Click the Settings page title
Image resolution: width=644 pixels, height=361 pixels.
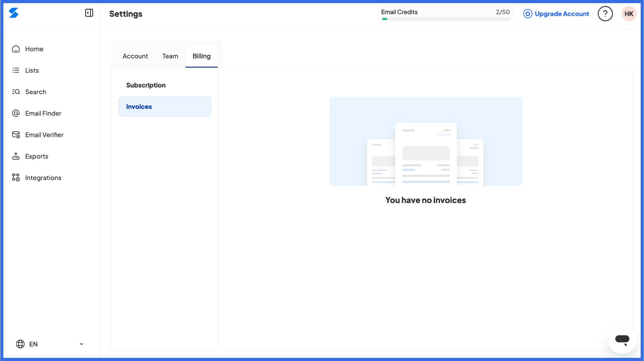tap(126, 14)
